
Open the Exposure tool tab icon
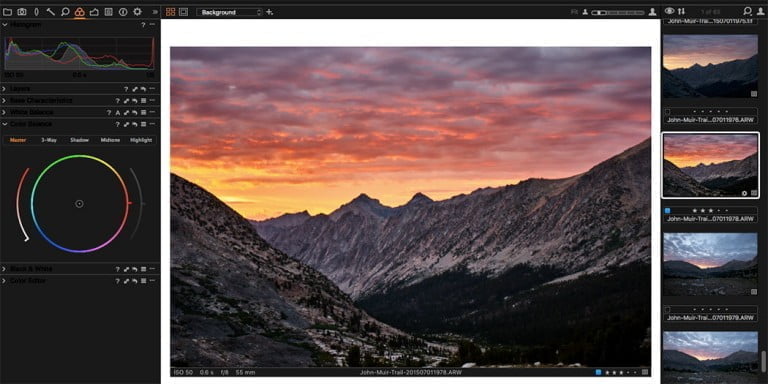pos(94,12)
